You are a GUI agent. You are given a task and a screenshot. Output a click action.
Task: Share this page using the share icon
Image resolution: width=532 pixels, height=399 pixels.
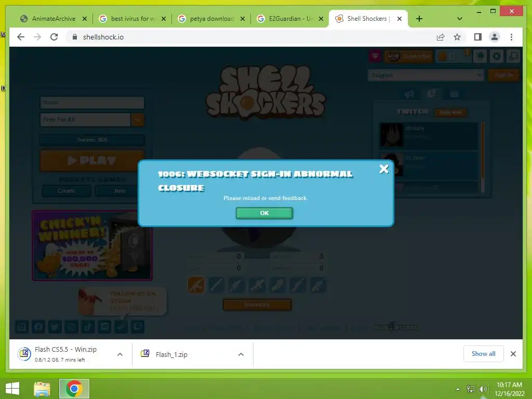tap(441, 37)
